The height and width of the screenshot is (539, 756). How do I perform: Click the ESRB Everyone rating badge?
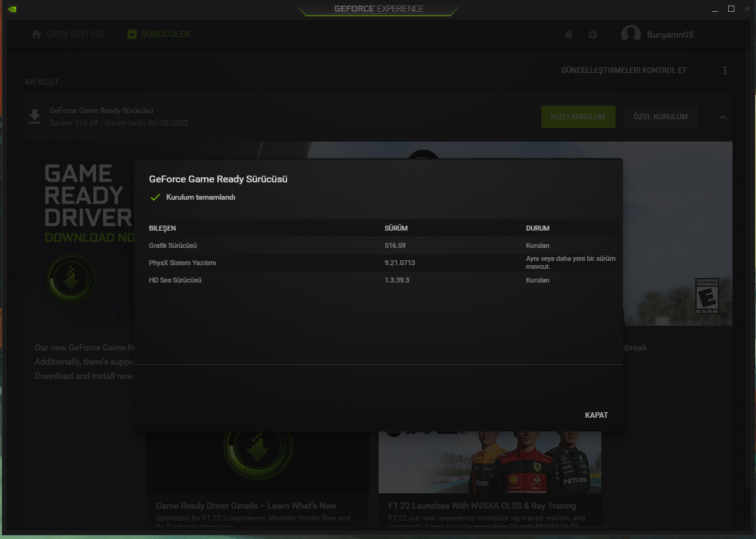(x=707, y=295)
